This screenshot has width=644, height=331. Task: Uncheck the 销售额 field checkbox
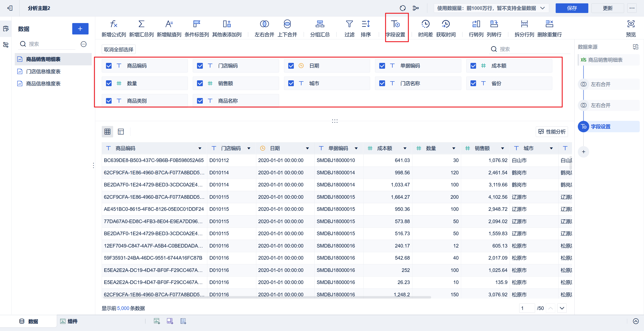point(200,83)
